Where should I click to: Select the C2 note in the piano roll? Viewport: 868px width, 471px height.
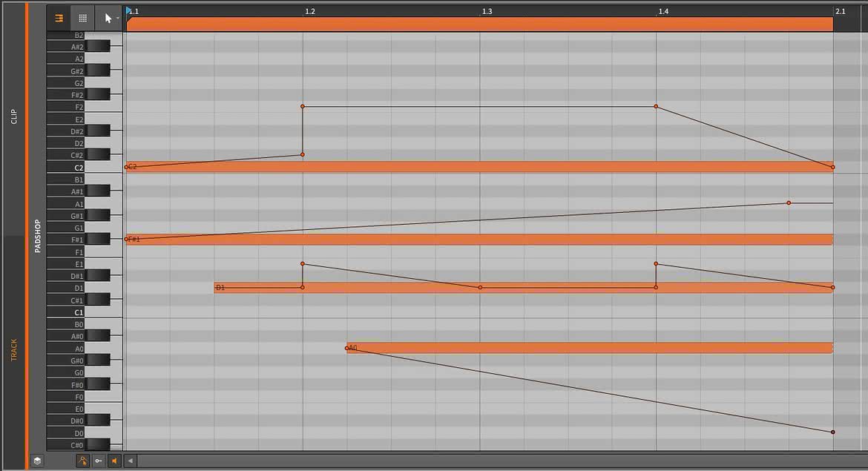pyautogui.click(x=479, y=167)
